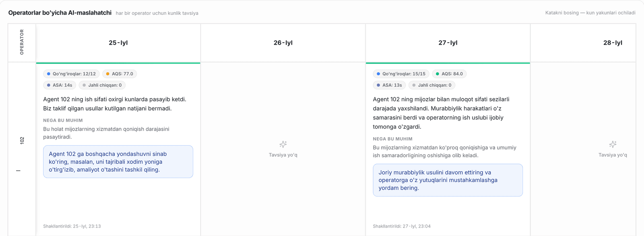Viewport: 644px width, 236px height.
Task: Click NEGA BU MUHIM heading in 25-Iyl card
Action: pos(63,121)
